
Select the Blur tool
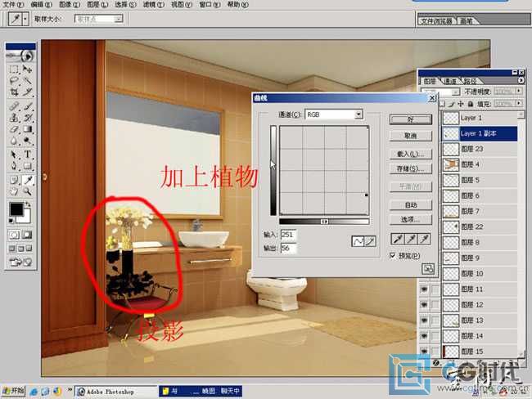coord(14,141)
